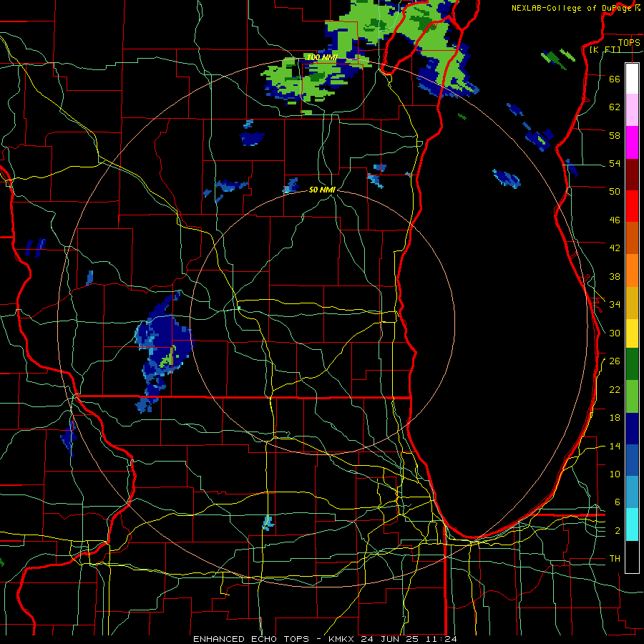Click the TOPS legend title

tap(629, 42)
